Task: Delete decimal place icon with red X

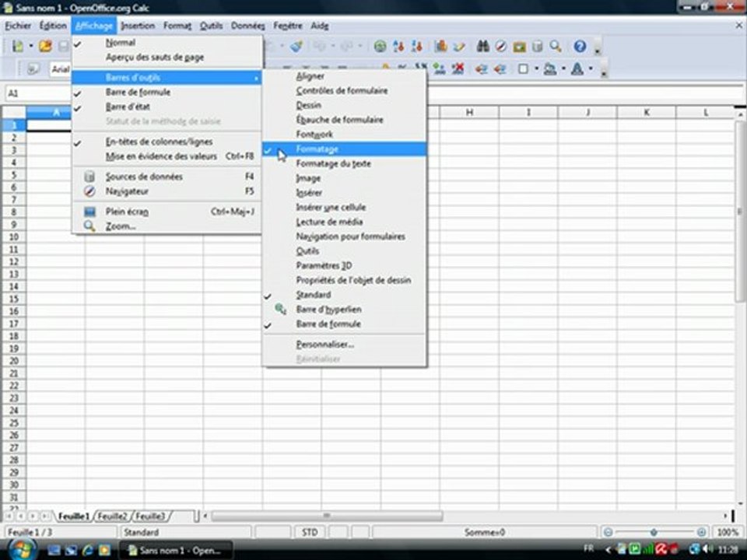Action: (458, 69)
